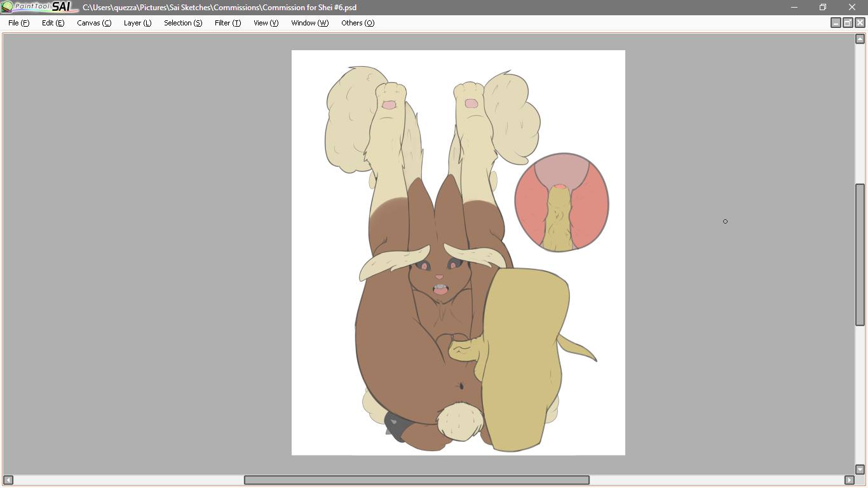This screenshot has width=868, height=488.
Task: Open the Others menu
Action: point(358,23)
